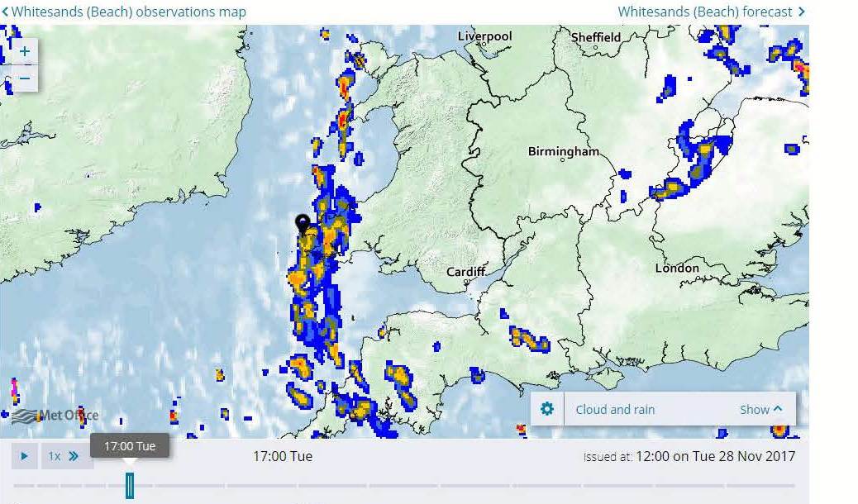Image resolution: width=858 pixels, height=504 pixels.
Task: Zoom in on the map
Action: click(x=25, y=51)
